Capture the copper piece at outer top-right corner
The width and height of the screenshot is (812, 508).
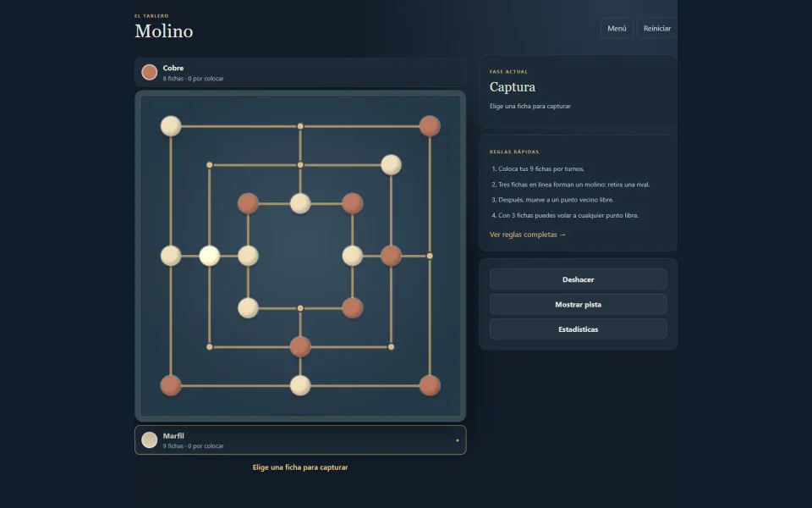[430, 126]
